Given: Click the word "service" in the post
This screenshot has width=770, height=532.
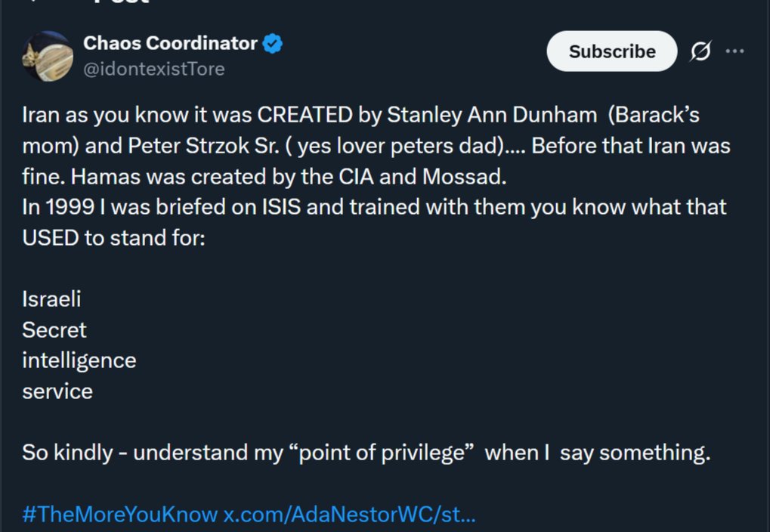Looking at the screenshot, I should point(57,391).
